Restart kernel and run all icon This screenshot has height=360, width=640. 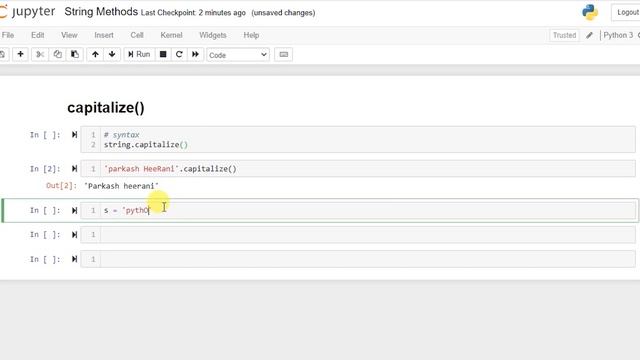point(195,54)
